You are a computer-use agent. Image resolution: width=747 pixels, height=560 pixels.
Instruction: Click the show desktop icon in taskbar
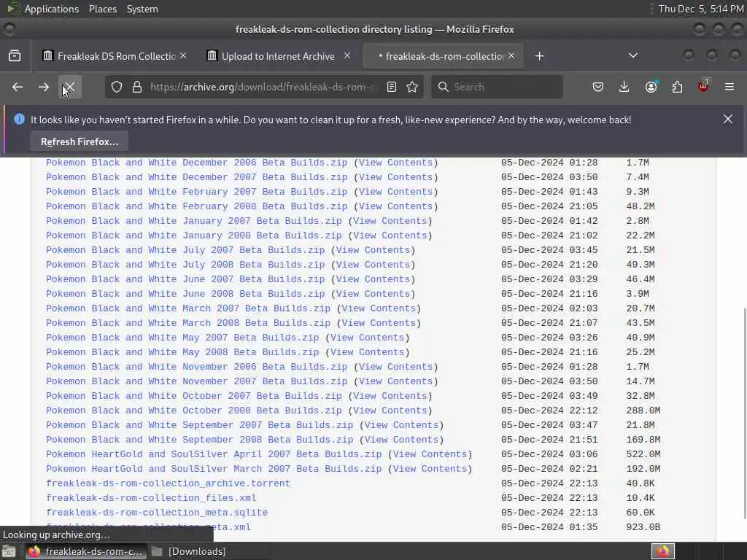[9, 552]
